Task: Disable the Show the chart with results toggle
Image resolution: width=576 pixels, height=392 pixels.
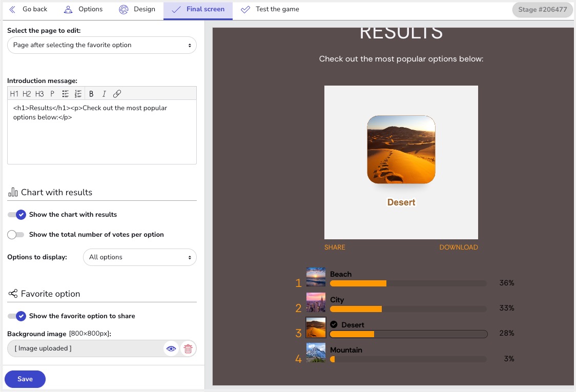Action: pyautogui.click(x=16, y=215)
